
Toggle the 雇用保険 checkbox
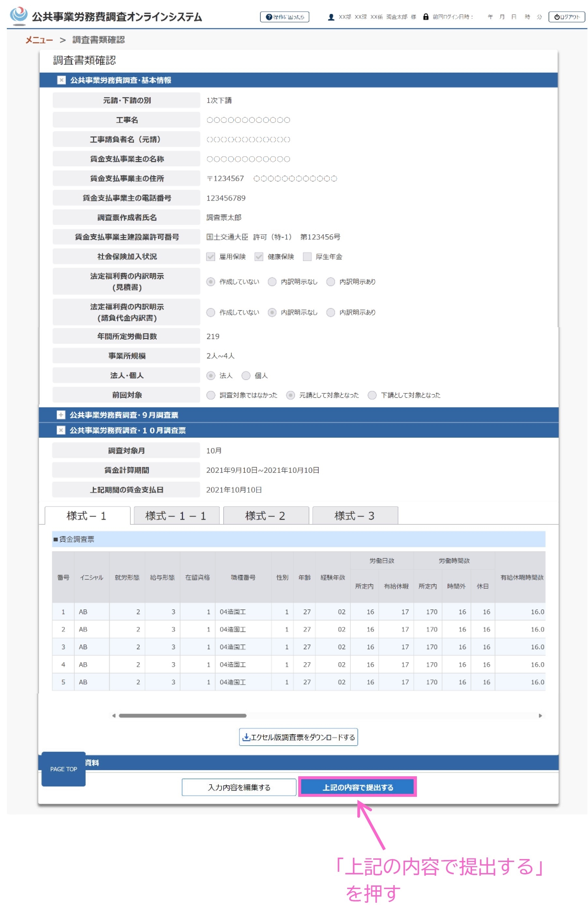(210, 256)
